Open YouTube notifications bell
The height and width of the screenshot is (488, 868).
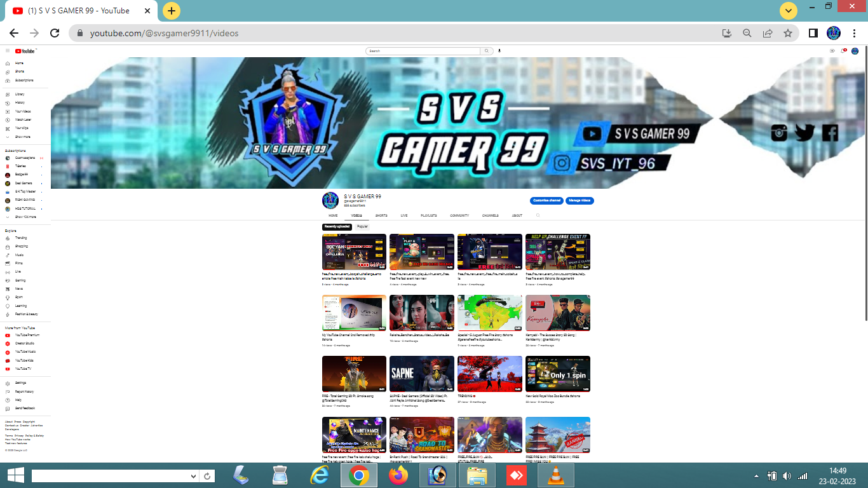tap(843, 51)
